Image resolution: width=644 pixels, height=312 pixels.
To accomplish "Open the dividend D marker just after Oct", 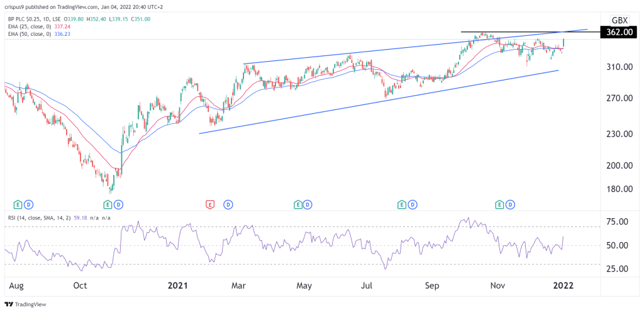I will (118, 204).
